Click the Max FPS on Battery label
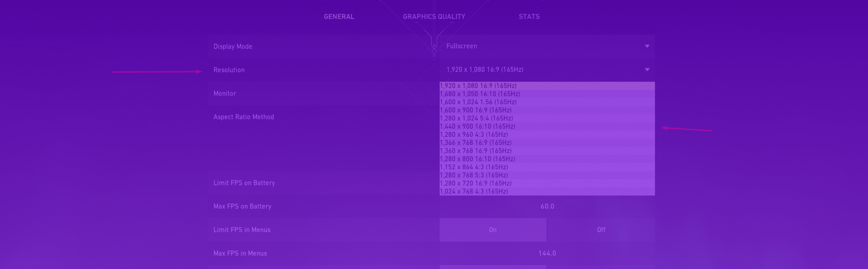 coord(242,206)
